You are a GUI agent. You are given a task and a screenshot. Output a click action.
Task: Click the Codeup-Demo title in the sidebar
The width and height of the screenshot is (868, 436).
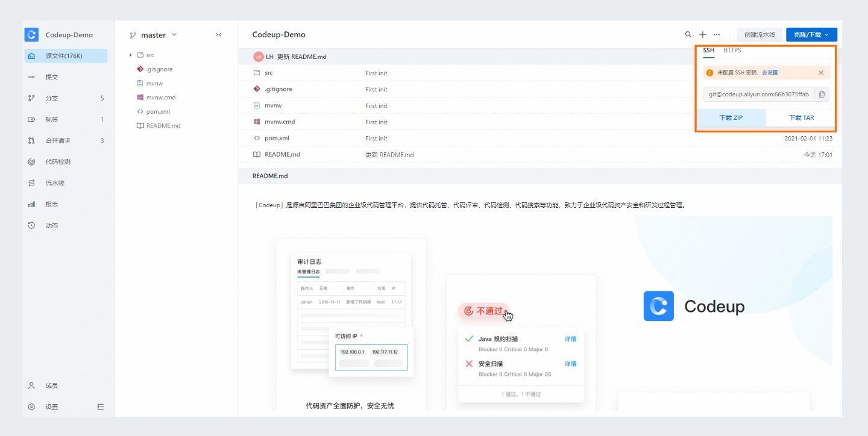tap(69, 35)
